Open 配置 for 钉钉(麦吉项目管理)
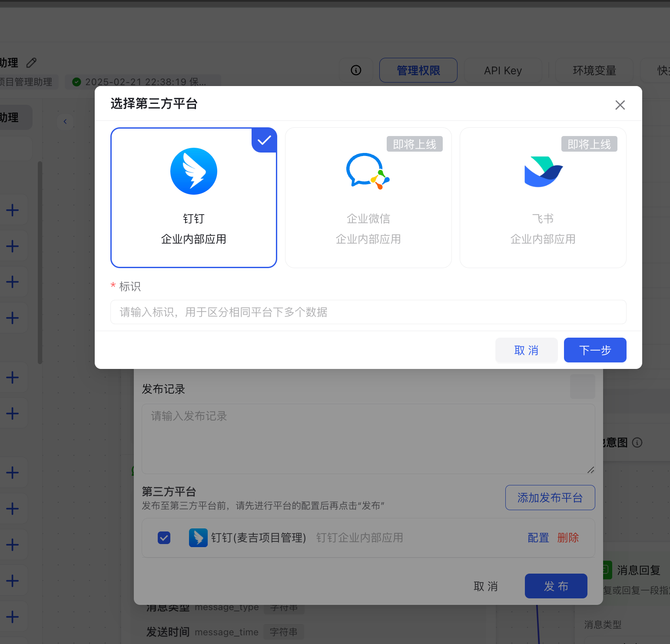The image size is (670, 644). 538,538
